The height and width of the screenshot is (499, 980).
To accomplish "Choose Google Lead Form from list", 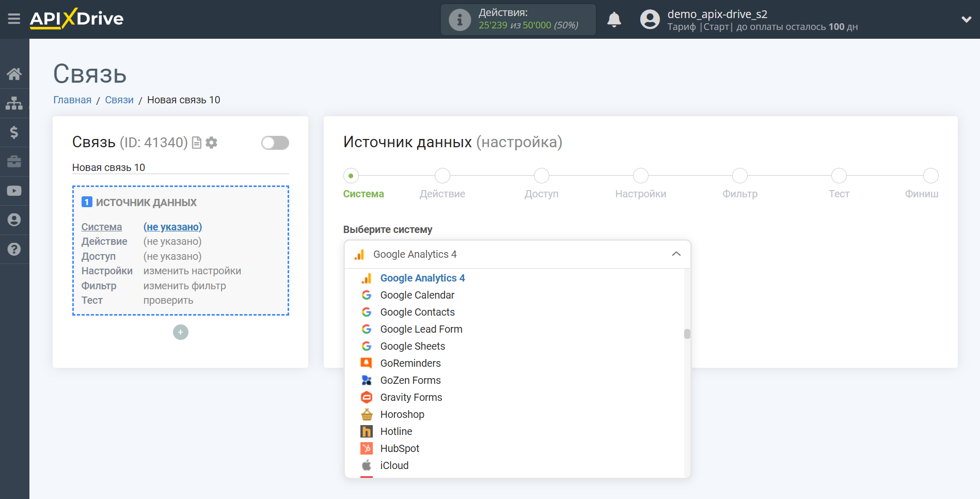I will tap(514, 329).
